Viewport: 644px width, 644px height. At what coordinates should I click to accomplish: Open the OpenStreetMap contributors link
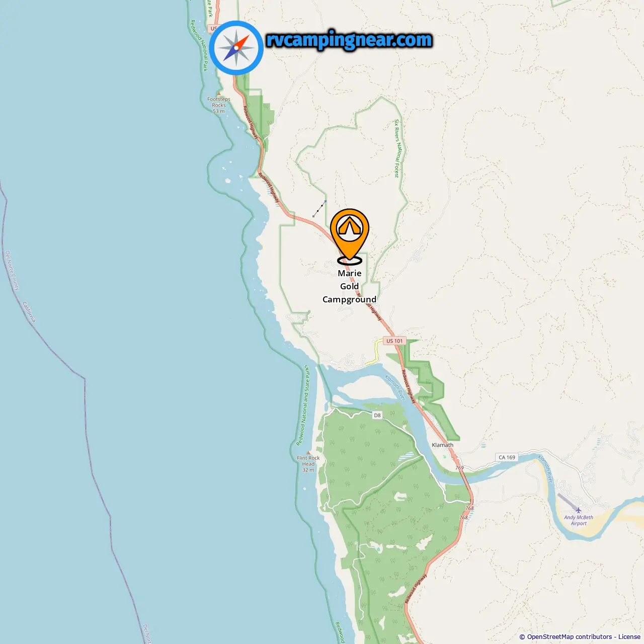(x=570, y=636)
